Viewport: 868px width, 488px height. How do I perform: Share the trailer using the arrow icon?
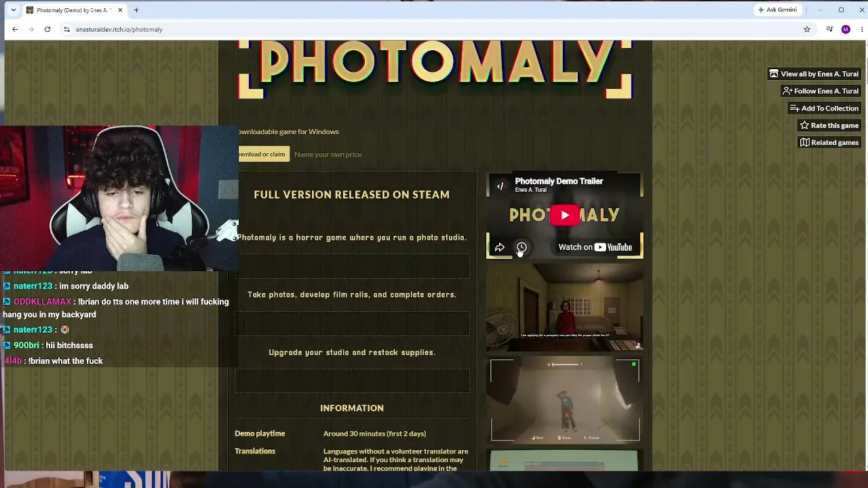point(500,247)
